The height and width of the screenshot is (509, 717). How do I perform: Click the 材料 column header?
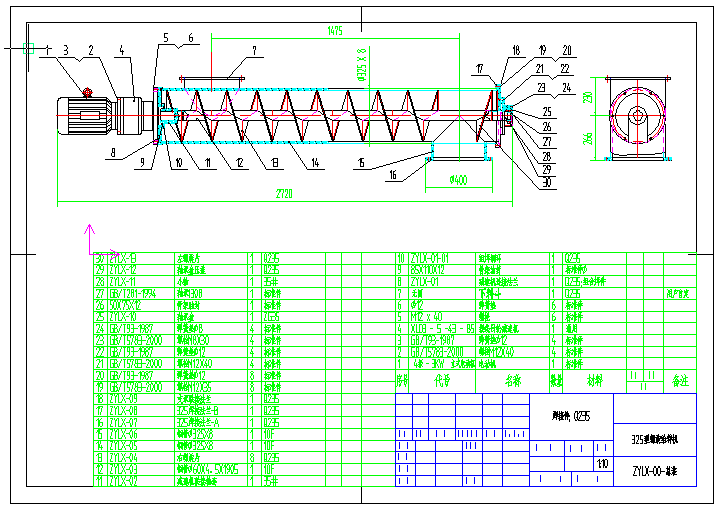[x=594, y=381]
